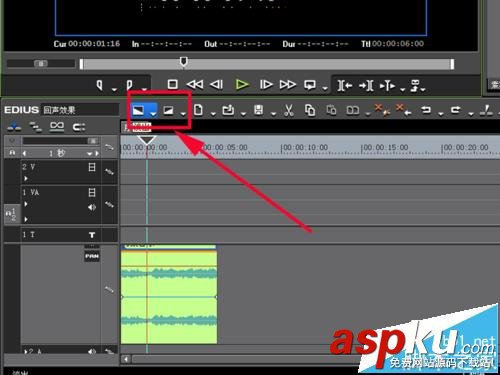Expand the 2 V track triangle
The height and width of the screenshot is (375, 500).
[x=26, y=179]
